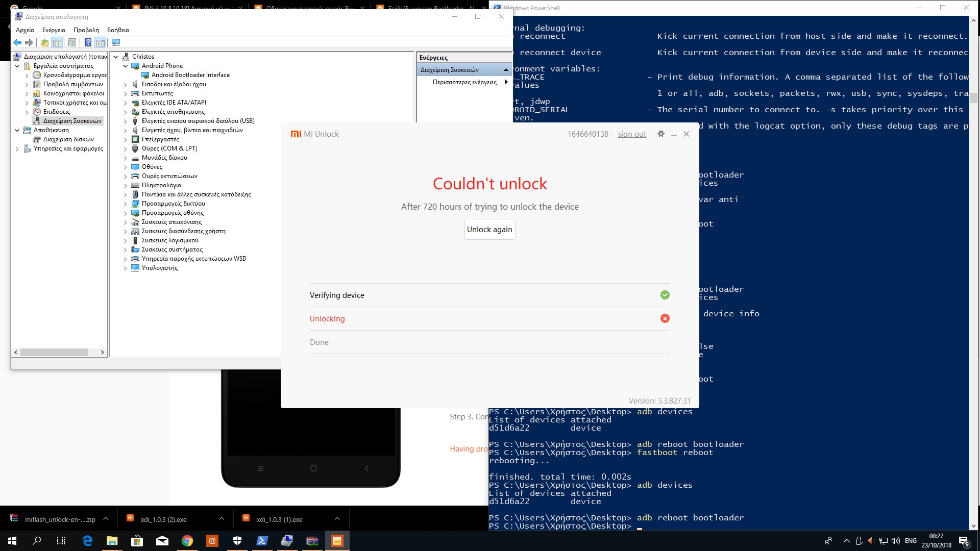Click scan for hardware changes icon

[x=116, y=43]
